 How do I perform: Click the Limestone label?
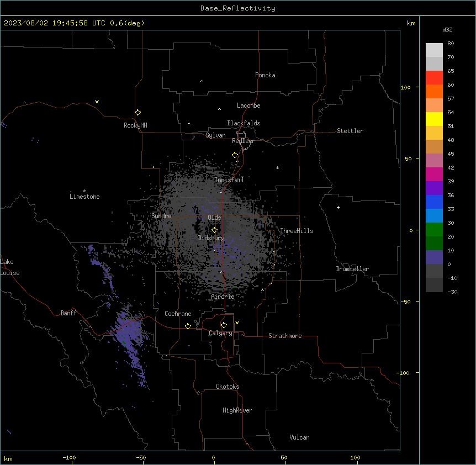84,197
